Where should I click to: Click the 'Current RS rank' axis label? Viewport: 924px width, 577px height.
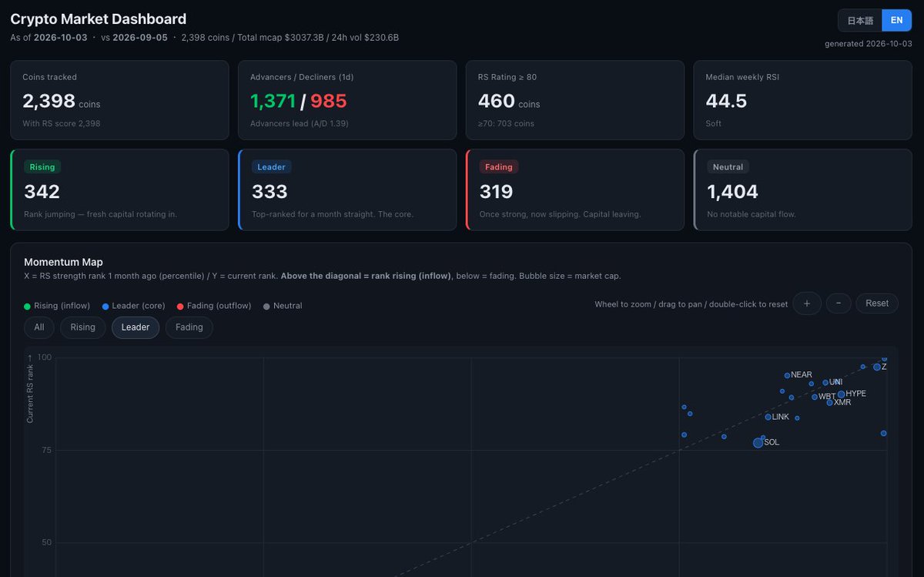click(x=30, y=388)
